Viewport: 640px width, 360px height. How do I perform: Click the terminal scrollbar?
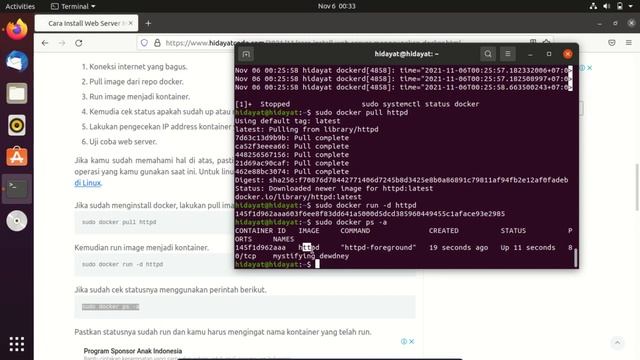(576, 258)
